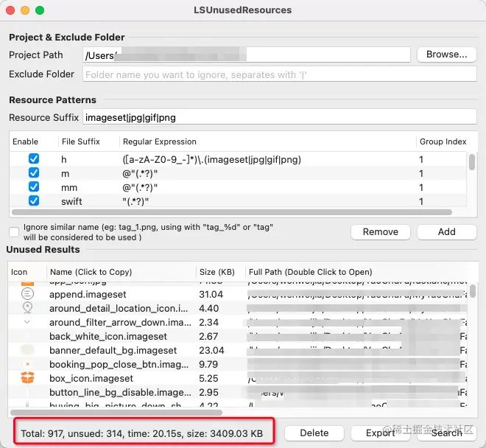
Task: Click the Resource Suffix input field
Action: (280, 117)
